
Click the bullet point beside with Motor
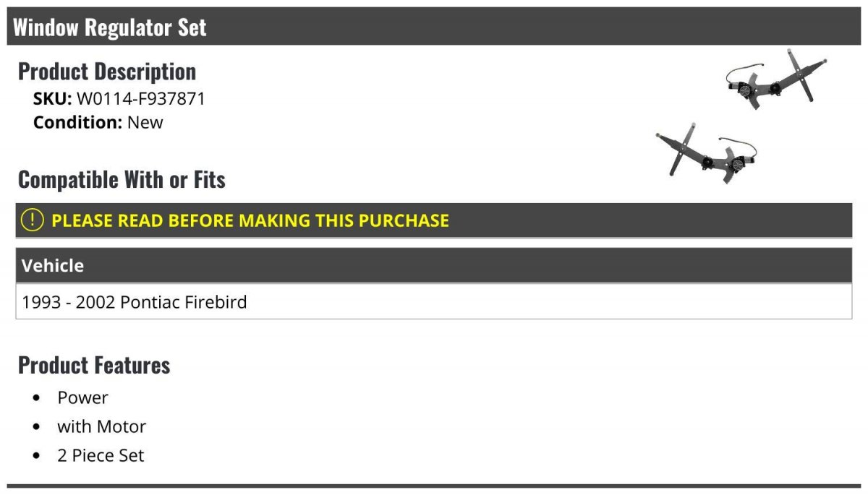37,427
